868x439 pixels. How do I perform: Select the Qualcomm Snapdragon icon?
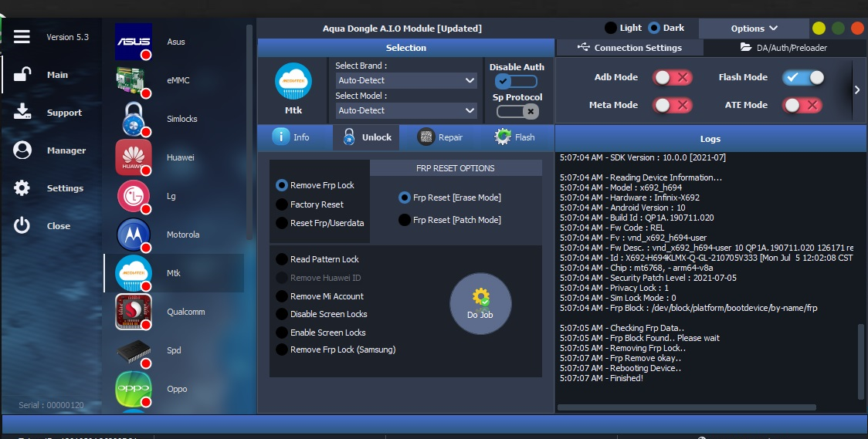point(134,312)
